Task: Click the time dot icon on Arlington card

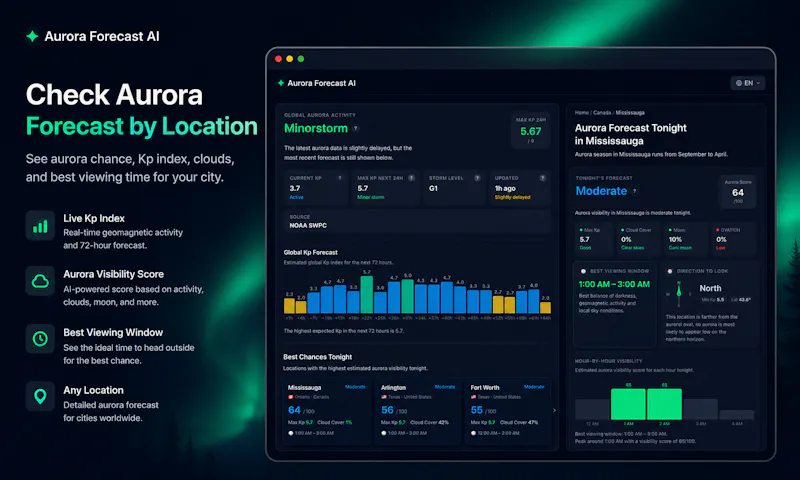Action: click(x=384, y=433)
